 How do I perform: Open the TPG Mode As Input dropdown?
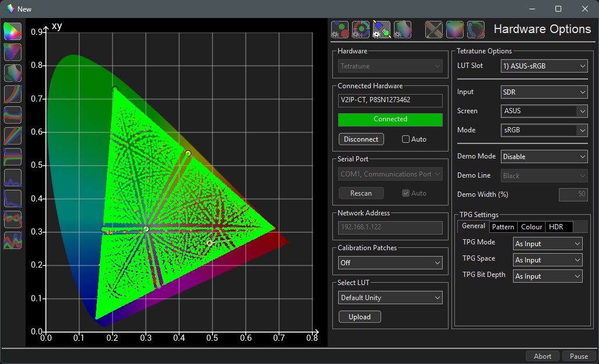pos(547,243)
